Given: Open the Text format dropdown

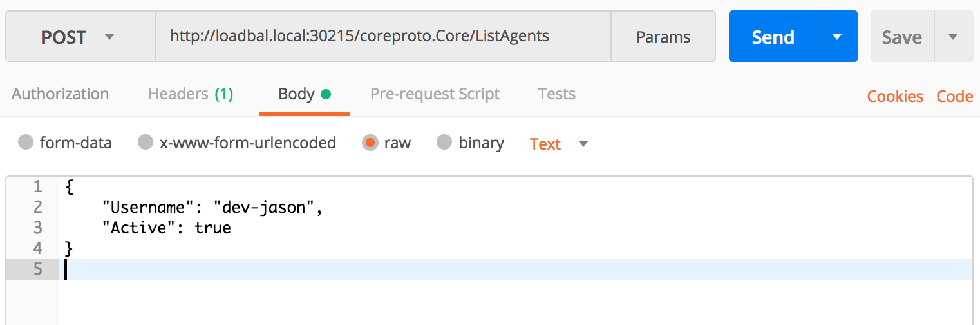Looking at the screenshot, I should tap(559, 144).
